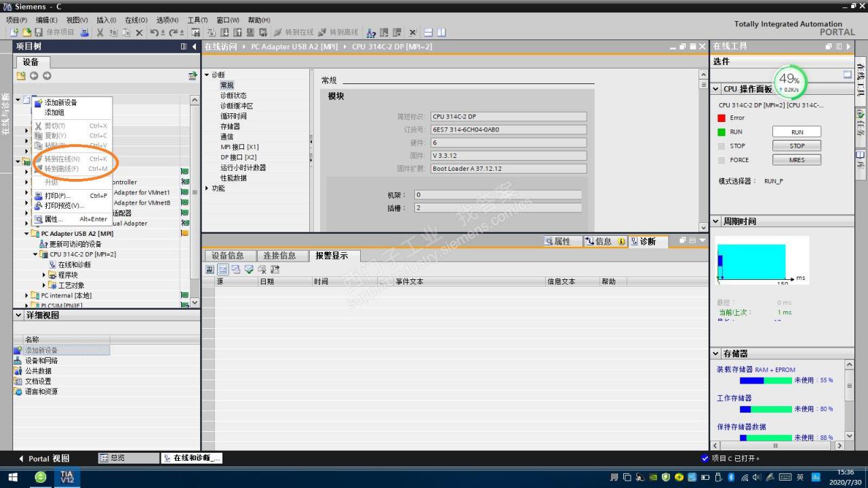Click the 工作存储器 usage bar

click(766, 409)
